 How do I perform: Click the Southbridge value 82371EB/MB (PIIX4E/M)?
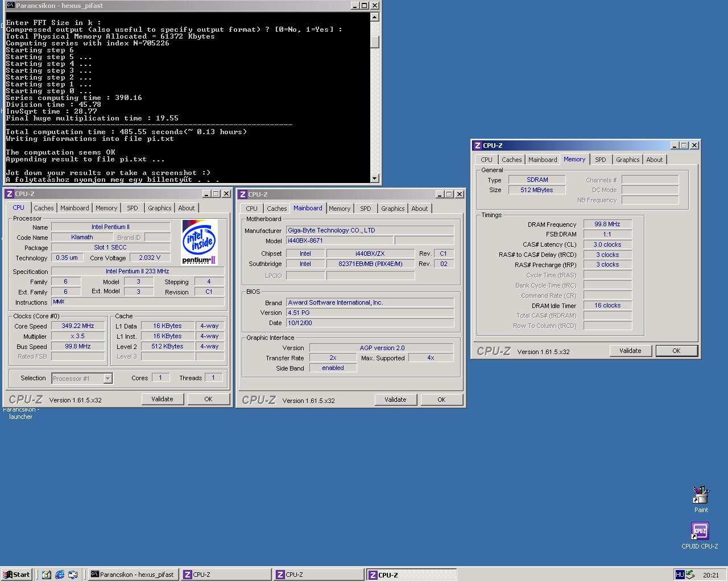[x=370, y=264]
